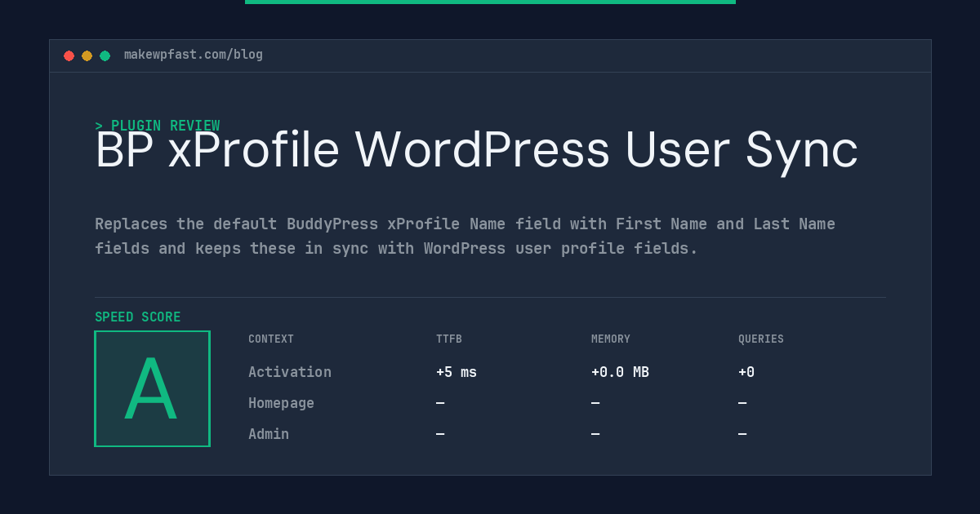
Task: Click the grade A score badge
Action: [152, 388]
